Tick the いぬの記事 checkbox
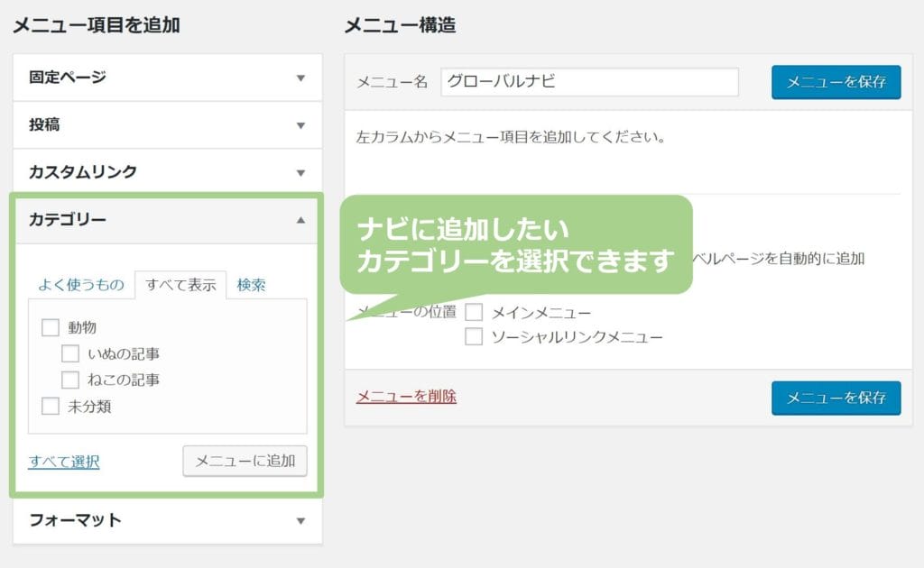 tap(70, 353)
